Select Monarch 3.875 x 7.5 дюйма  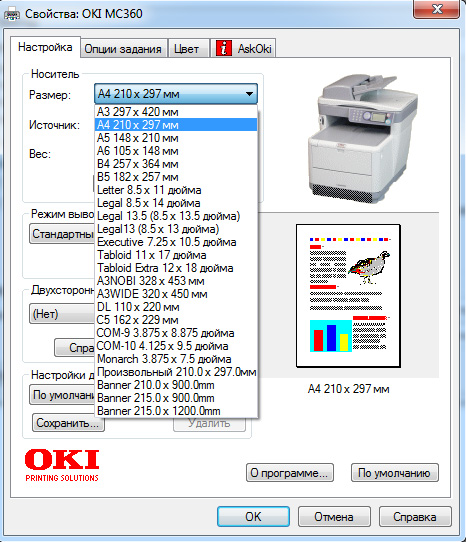(x=176, y=359)
